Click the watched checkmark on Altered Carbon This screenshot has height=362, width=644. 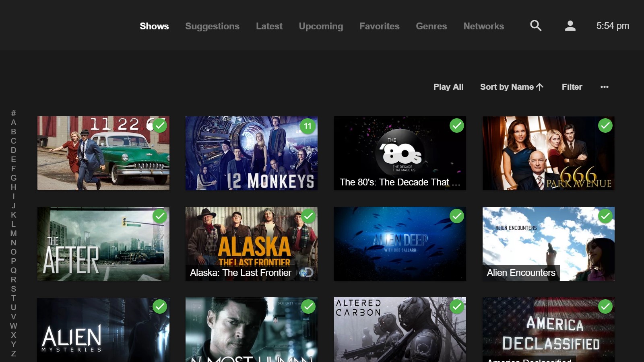pyautogui.click(x=457, y=306)
